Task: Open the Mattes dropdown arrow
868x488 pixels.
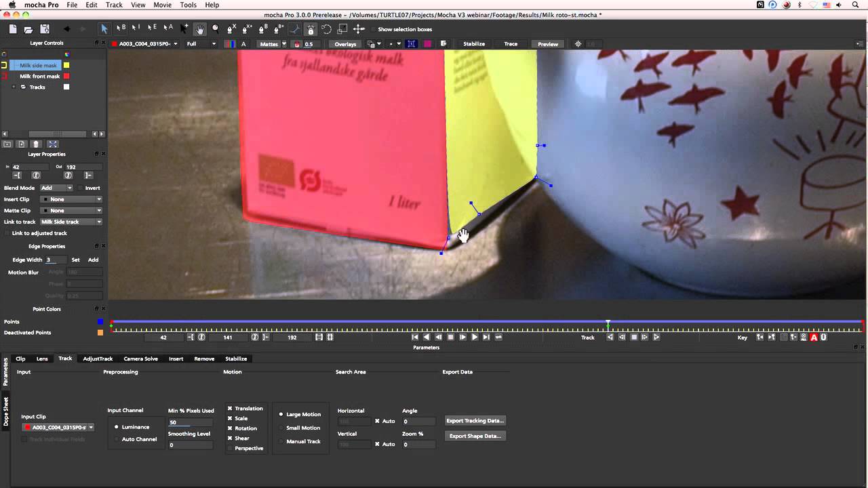Action: 285,44
